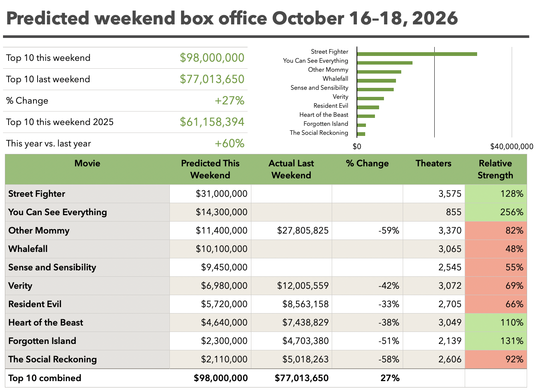Click Forgotten Island's $4,703,380 last weekend cell
Viewport: 541px width, 392px height.
[292, 341]
